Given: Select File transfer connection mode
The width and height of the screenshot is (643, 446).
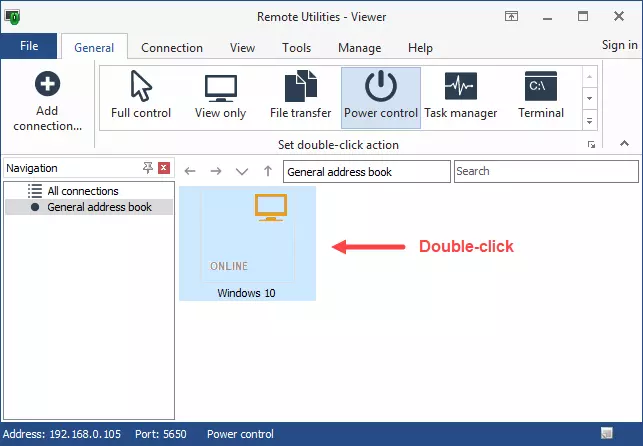Looking at the screenshot, I should click(x=300, y=88).
